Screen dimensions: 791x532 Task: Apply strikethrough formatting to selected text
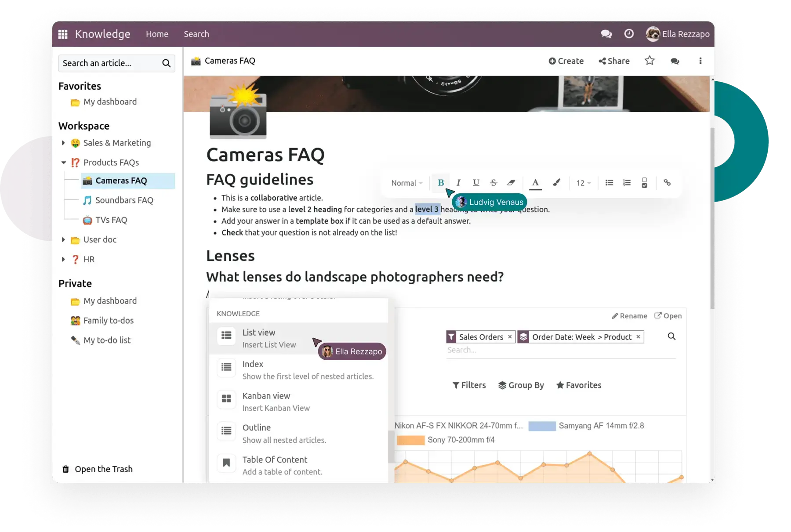(x=493, y=182)
